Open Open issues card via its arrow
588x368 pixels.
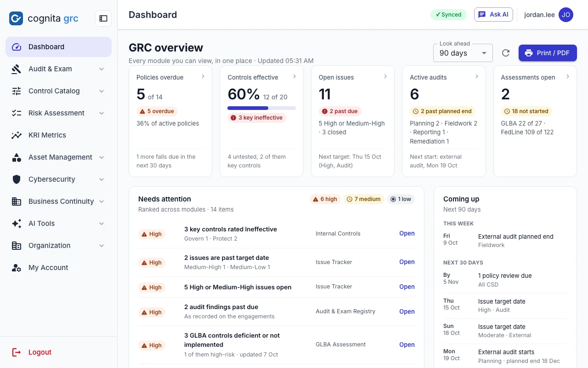pyautogui.click(x=385, y=77)
